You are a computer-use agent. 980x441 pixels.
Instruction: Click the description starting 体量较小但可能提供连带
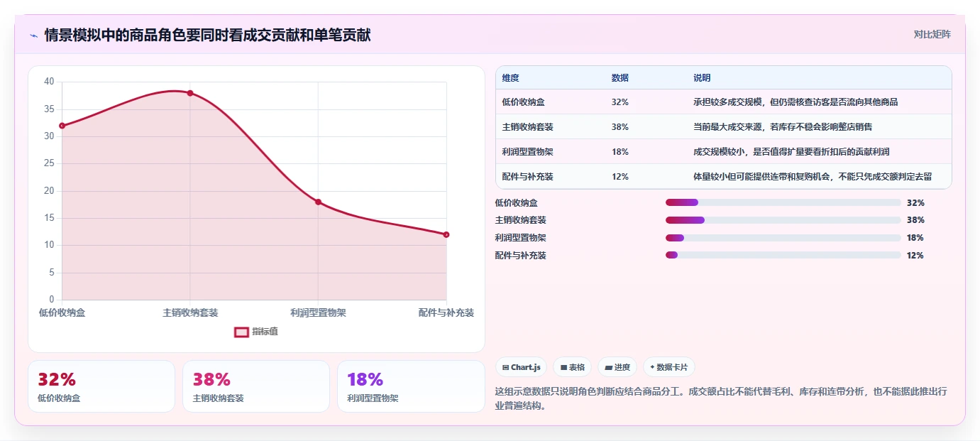(x=813, y=177)
